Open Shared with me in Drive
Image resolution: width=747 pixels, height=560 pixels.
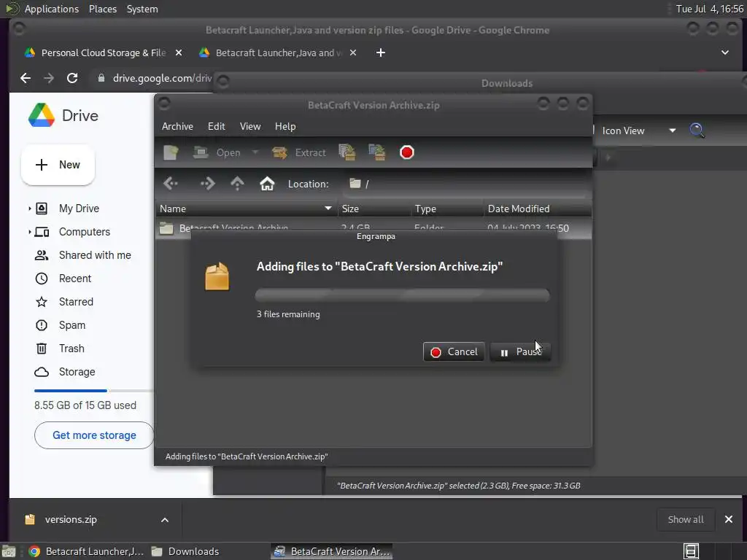[95, 255]
